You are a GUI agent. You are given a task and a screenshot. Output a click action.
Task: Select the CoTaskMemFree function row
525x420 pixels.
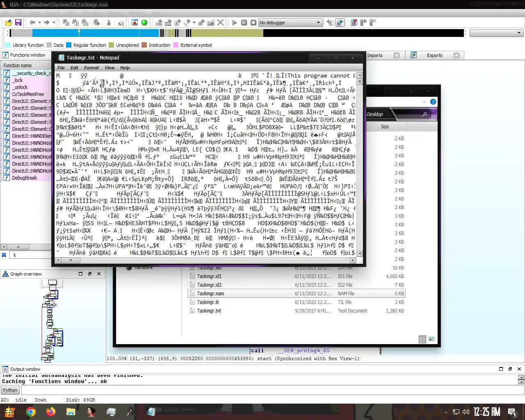(27, 94)
